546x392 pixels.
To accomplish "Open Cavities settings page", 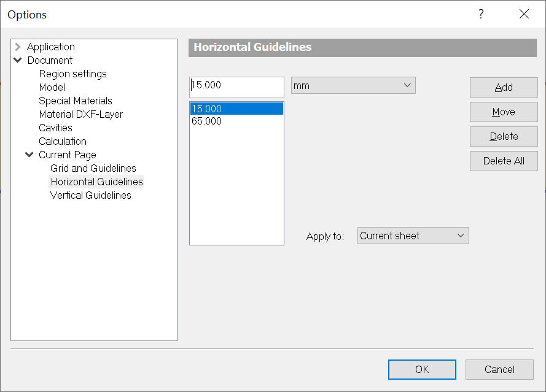I will coord(55,128).
